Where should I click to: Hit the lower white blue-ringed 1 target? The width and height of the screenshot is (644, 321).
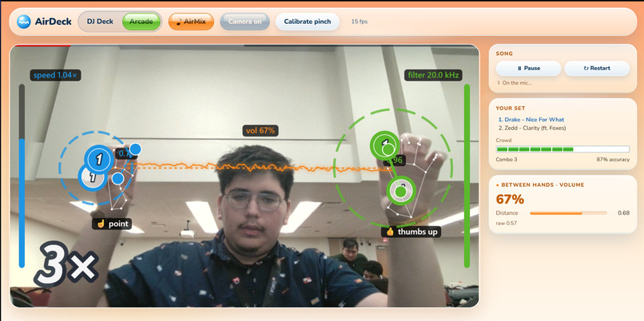pos(93,177)
